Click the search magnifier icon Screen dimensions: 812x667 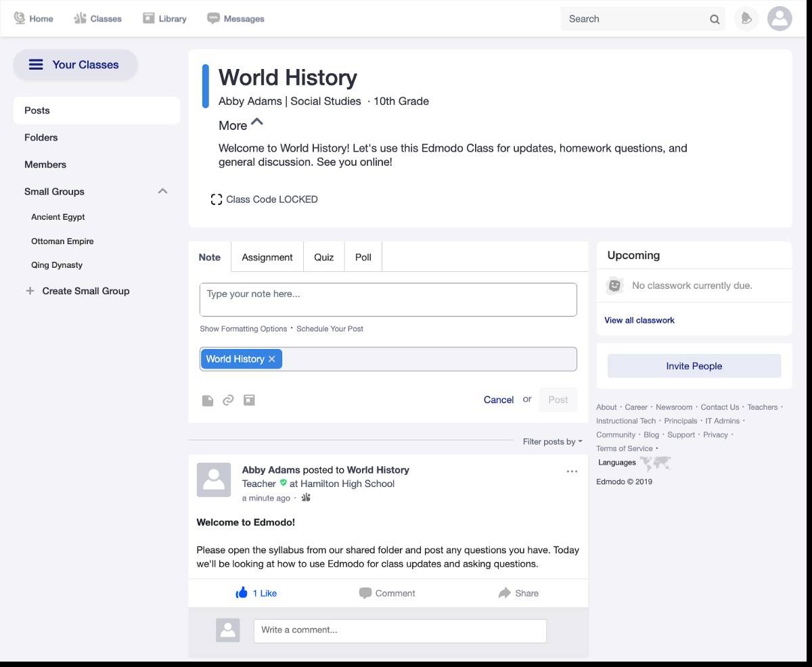click(x=715, y=19)
